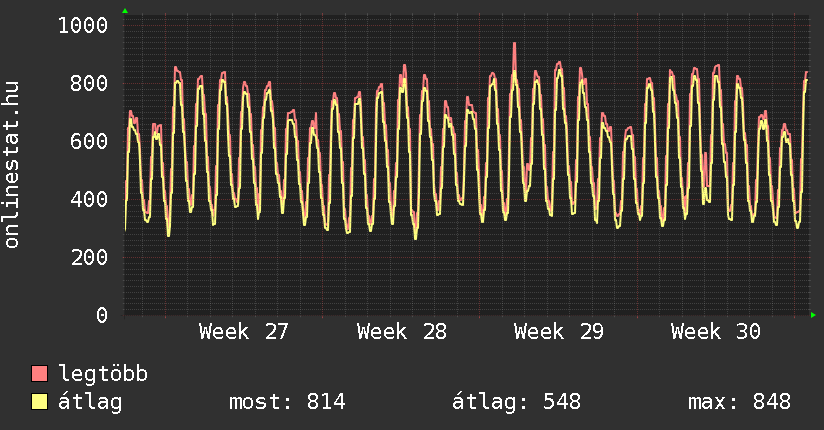824x430 pixels.
Task: Click the Week 28 axis label
Action: coord(401,332)
